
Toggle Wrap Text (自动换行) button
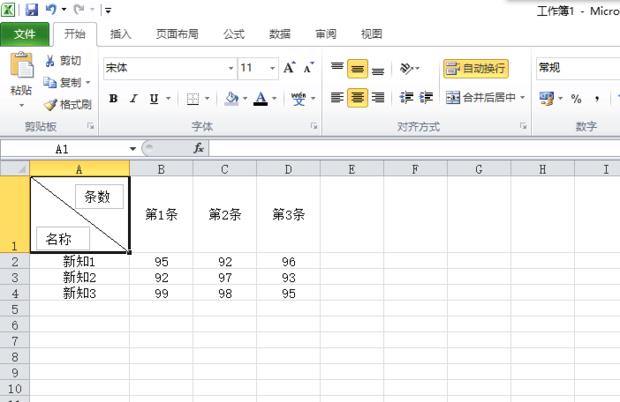click(x=475, y=69)
